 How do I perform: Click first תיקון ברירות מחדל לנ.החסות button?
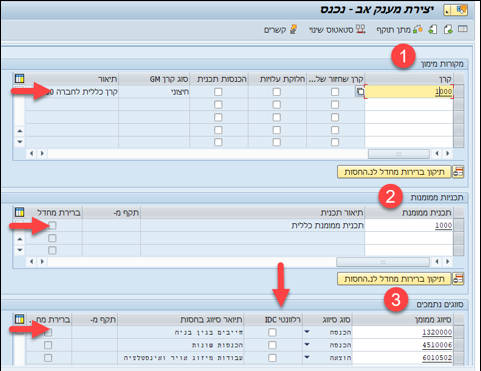coord(394,172)
